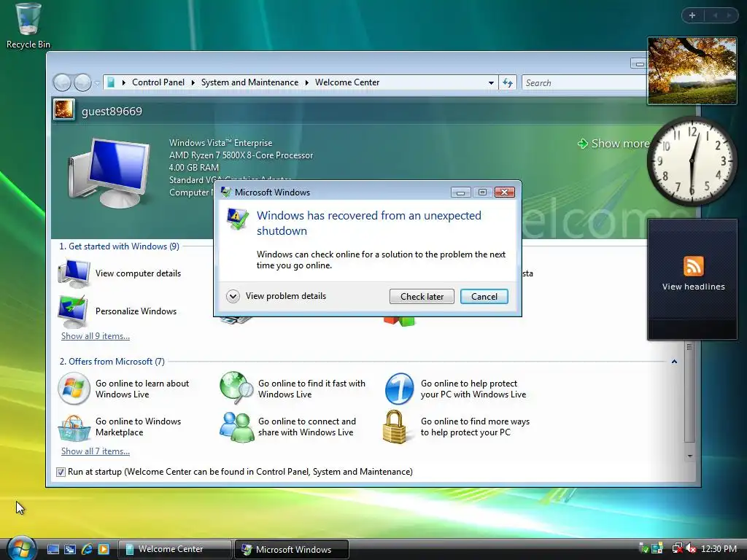Click the Offers from Microsoft (7) heading

(112, 362)
